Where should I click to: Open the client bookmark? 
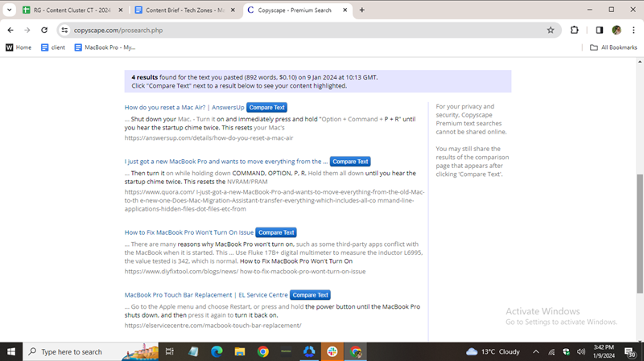[x=53, y=47]
